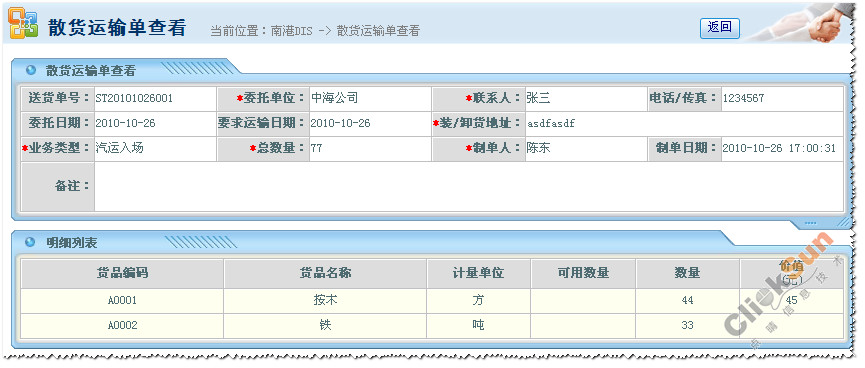
Task: Select the 散货运输单查看 panel tab
Action: (x=90, y=71)
